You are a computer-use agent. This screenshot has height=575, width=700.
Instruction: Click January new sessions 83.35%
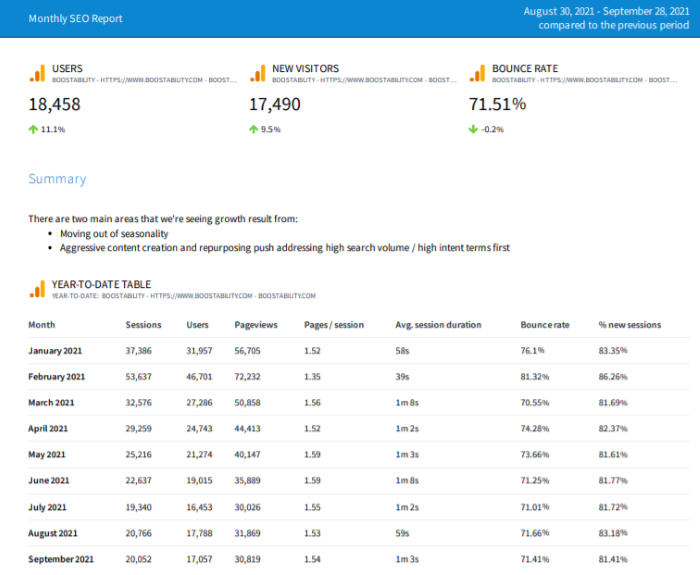click(x=612, y=350)
